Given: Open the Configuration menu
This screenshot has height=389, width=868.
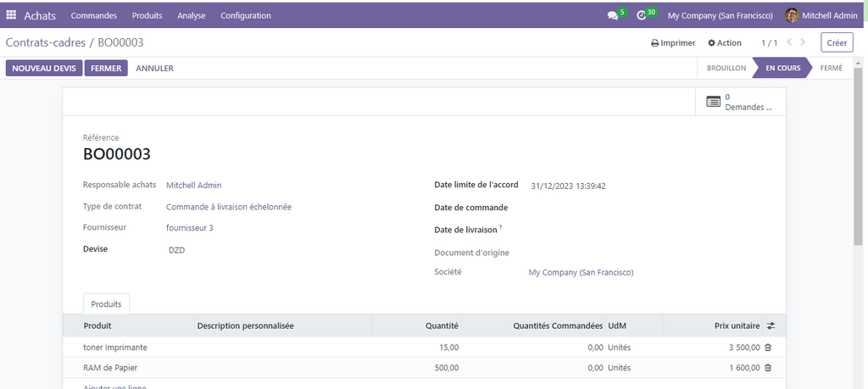Looking at the screenshot, I should point(246,15).
